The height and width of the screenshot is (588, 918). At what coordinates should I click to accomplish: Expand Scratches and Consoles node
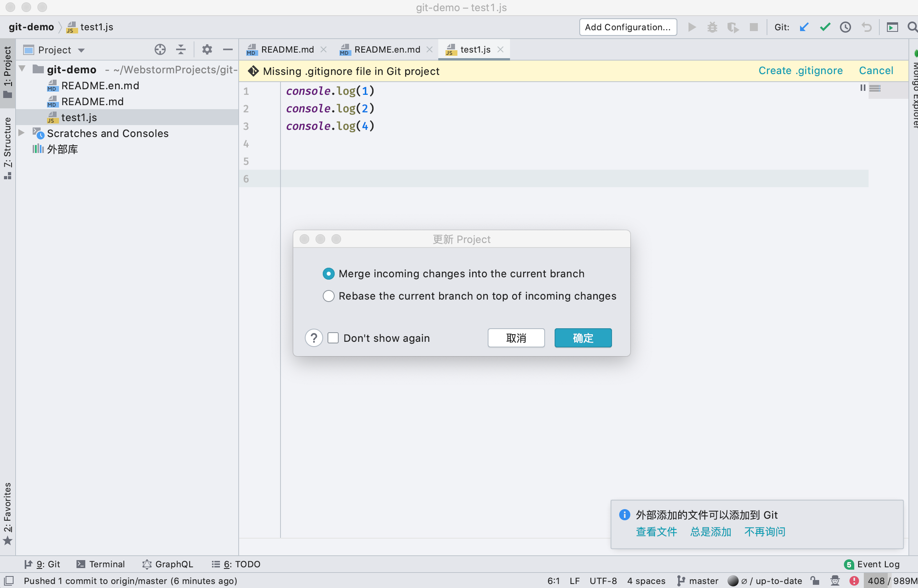[x=22, y=133]
